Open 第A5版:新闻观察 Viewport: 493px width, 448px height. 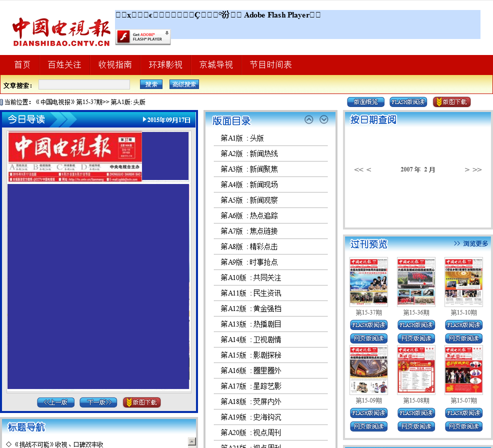(x=249, y=200)
